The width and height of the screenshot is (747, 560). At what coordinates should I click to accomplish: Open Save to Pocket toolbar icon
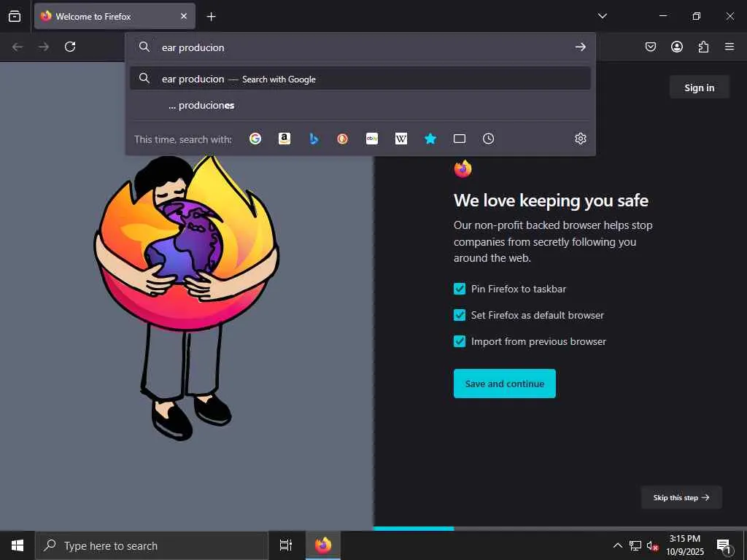click(651, 47)
